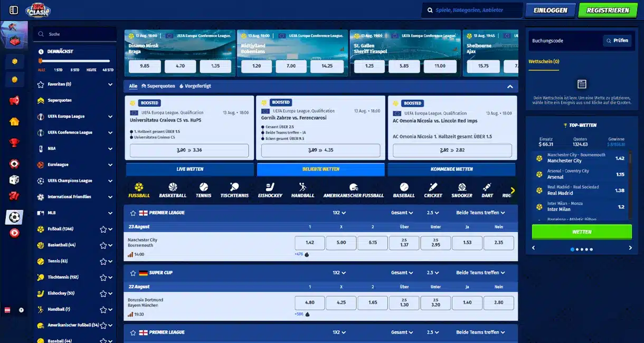Image resolution: width=644 pixels, height=343 pixels.
Task: Open the yellow house icon in left rail
Action: click(x=15, y=121)
